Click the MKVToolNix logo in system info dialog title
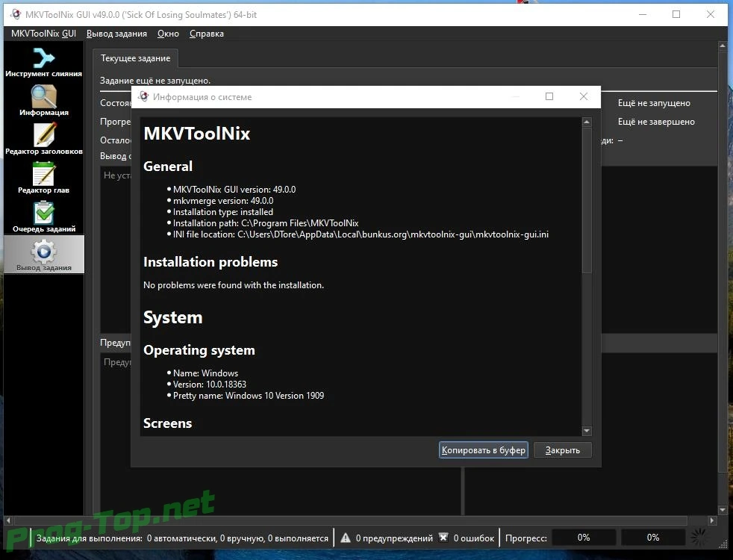 coord(143,96)
